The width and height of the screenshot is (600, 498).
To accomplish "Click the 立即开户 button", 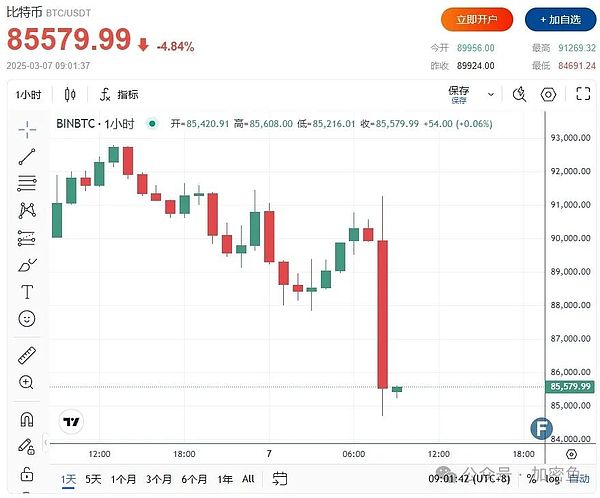I will pyautogui.click(x=477, y=19).
